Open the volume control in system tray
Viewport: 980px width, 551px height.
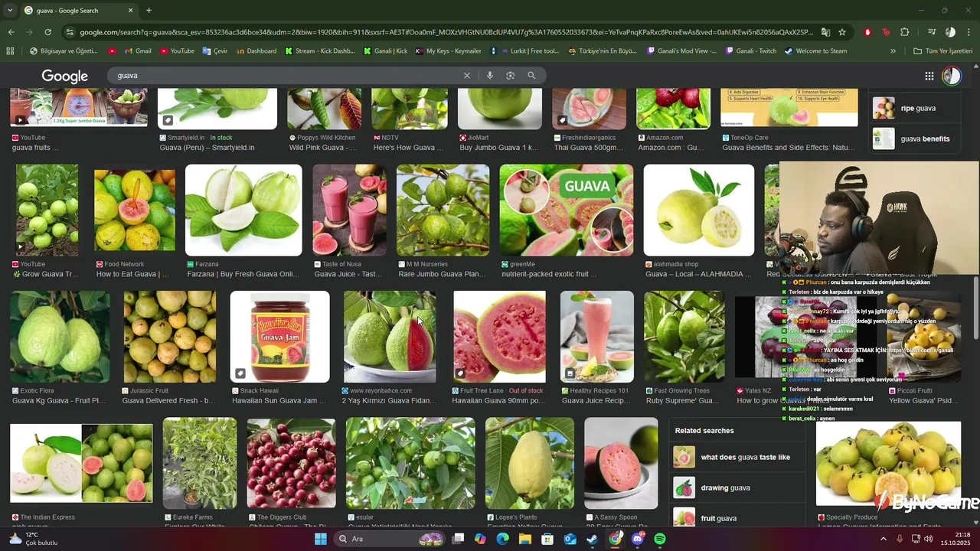coord(928,540)
